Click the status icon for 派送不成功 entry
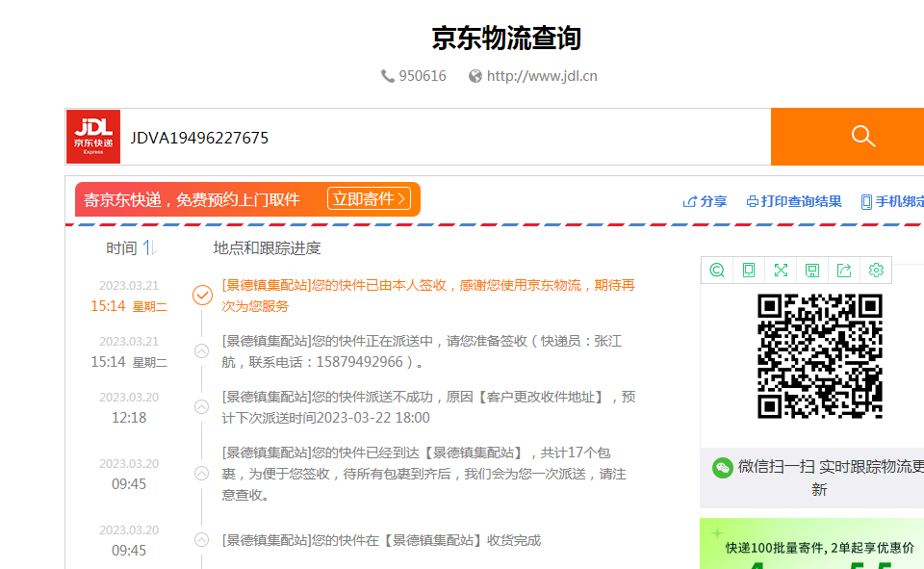 (201, 407)
